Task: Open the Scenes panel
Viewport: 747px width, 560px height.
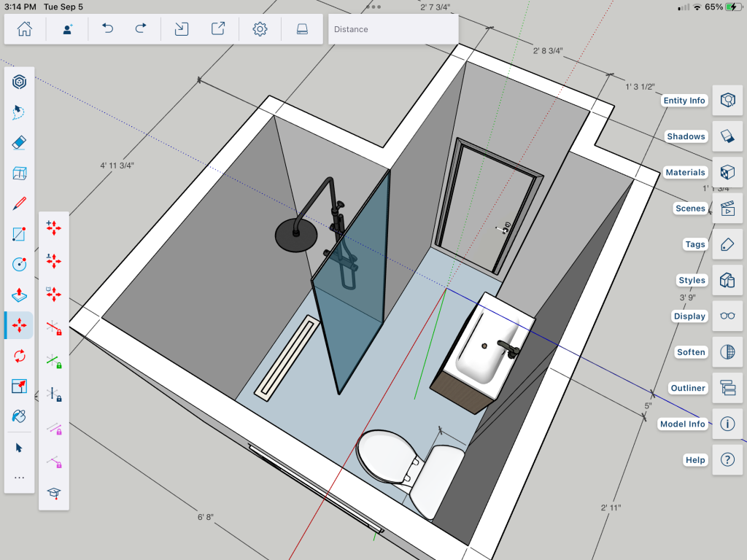Action: point(727,209)
